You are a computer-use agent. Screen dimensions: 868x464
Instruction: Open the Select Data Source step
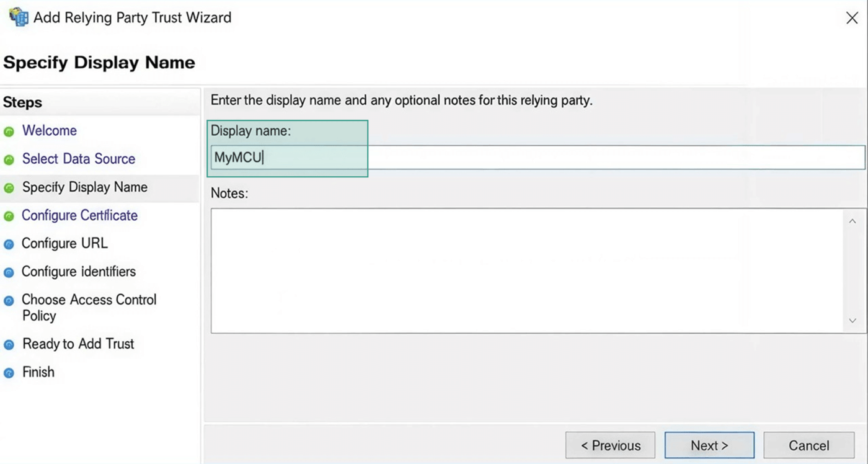[79, 159]
